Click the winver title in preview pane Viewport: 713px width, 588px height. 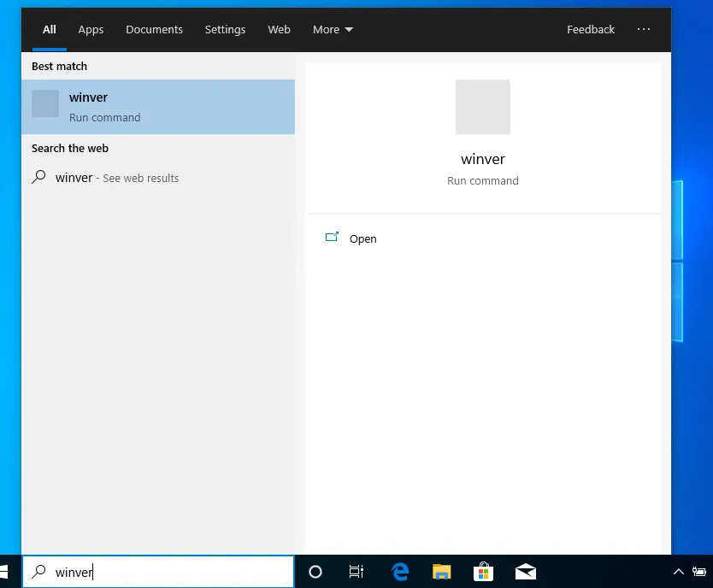pos(482,159)
